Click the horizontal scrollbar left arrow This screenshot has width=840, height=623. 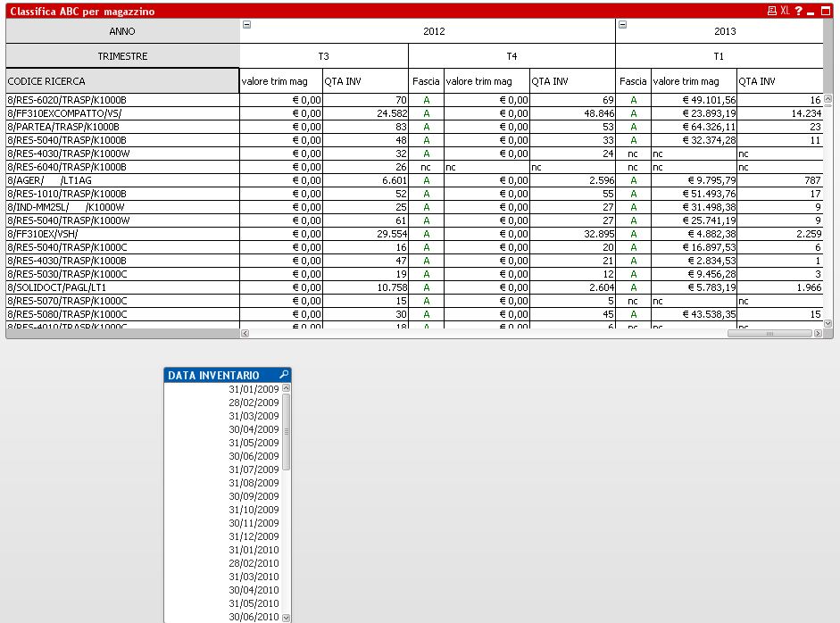click(245, 333)
